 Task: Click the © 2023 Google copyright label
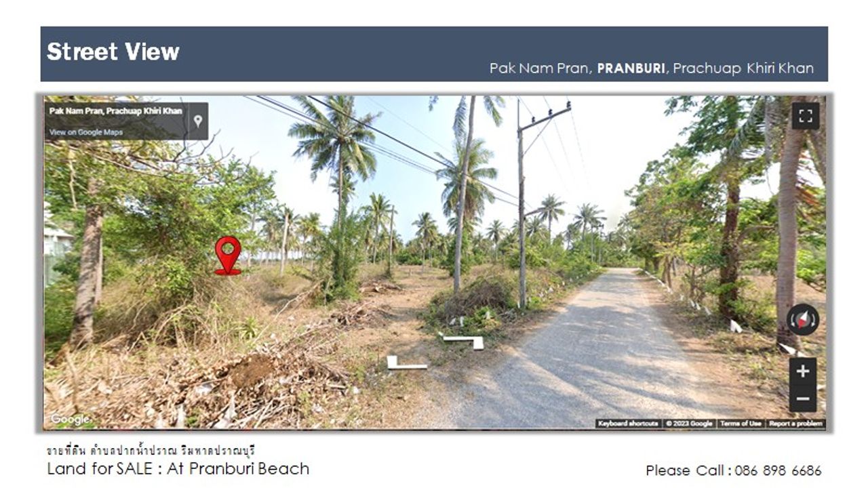(x=688, y=424)
